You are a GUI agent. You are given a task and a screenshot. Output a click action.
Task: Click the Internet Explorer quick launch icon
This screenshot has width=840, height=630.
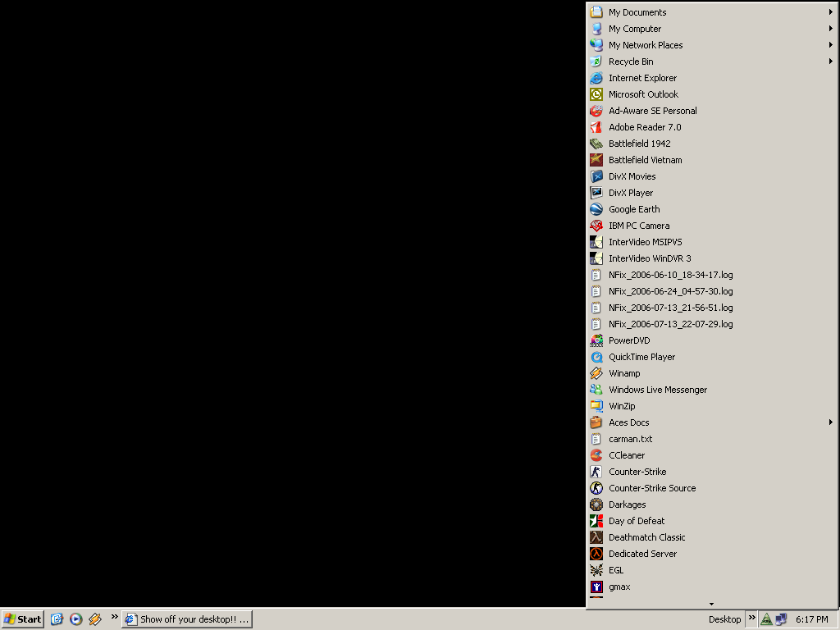(x=57, y=619)
